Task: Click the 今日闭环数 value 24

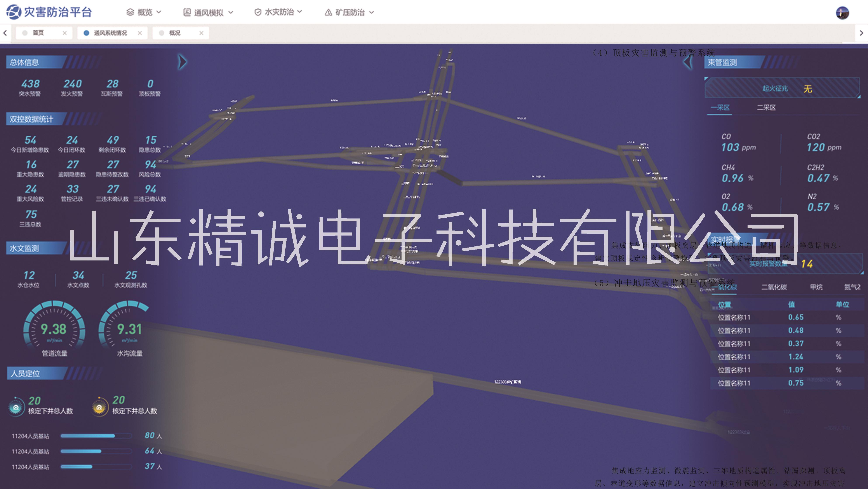Action: [72, 140]
